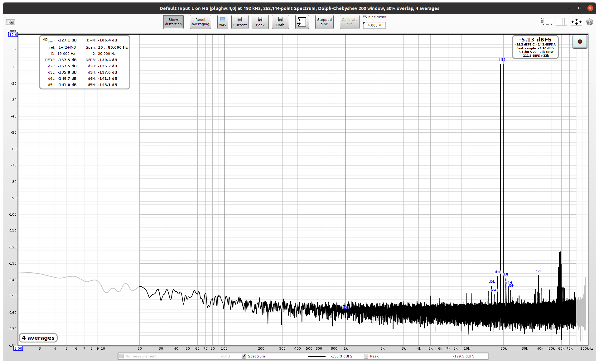Edit the top dBFS axis limit 10.0

click(13, 35)
